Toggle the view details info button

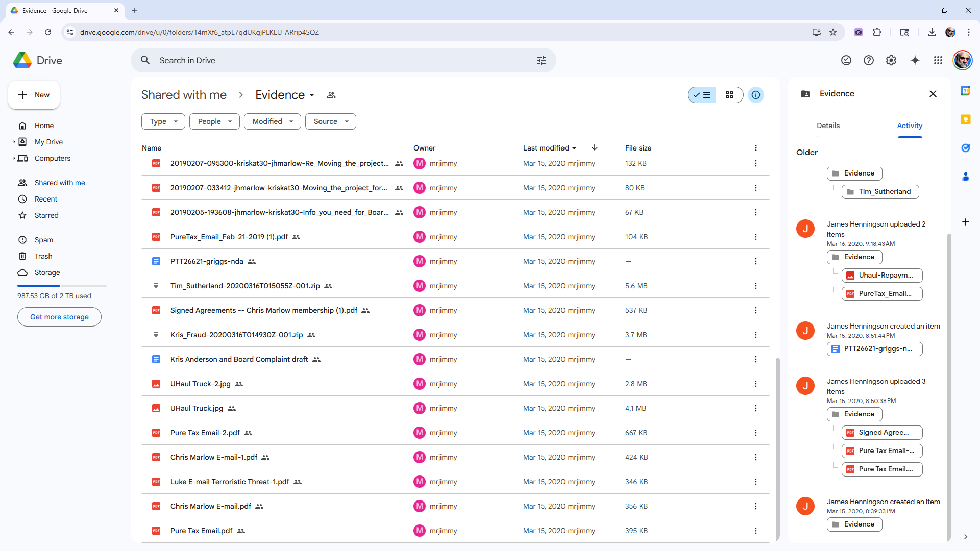click(x=755, y=95)
